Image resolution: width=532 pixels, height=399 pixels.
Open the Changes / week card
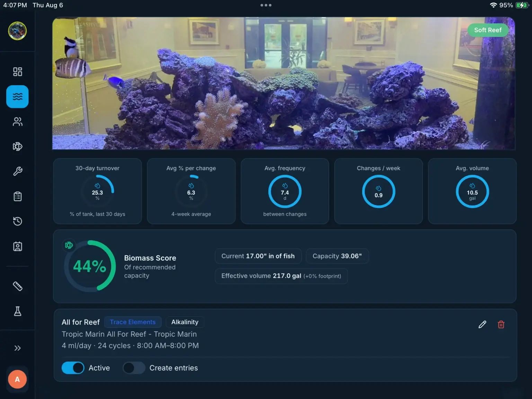379,191
